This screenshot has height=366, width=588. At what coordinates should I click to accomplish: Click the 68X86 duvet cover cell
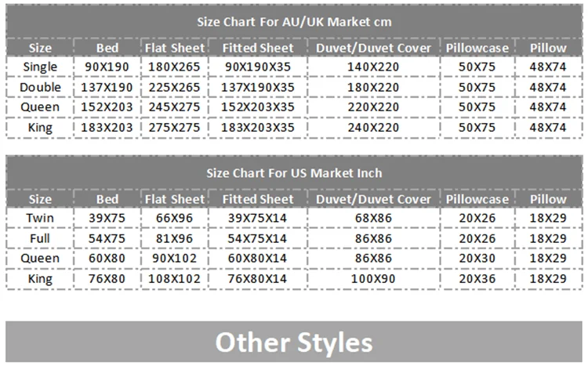tap(373, 218)
